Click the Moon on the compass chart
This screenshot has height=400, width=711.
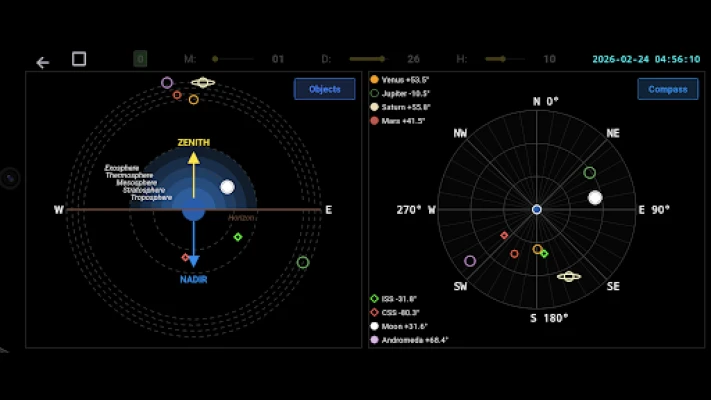point(595,198)
